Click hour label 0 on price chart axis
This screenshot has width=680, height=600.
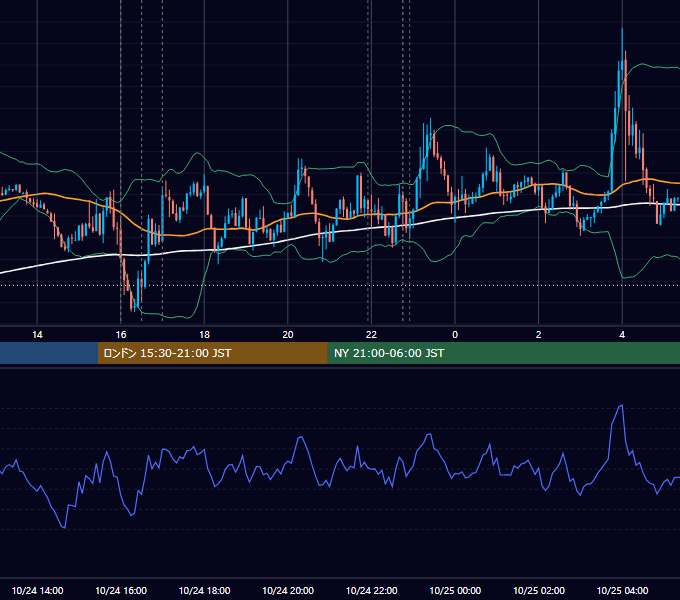[455, 334]
